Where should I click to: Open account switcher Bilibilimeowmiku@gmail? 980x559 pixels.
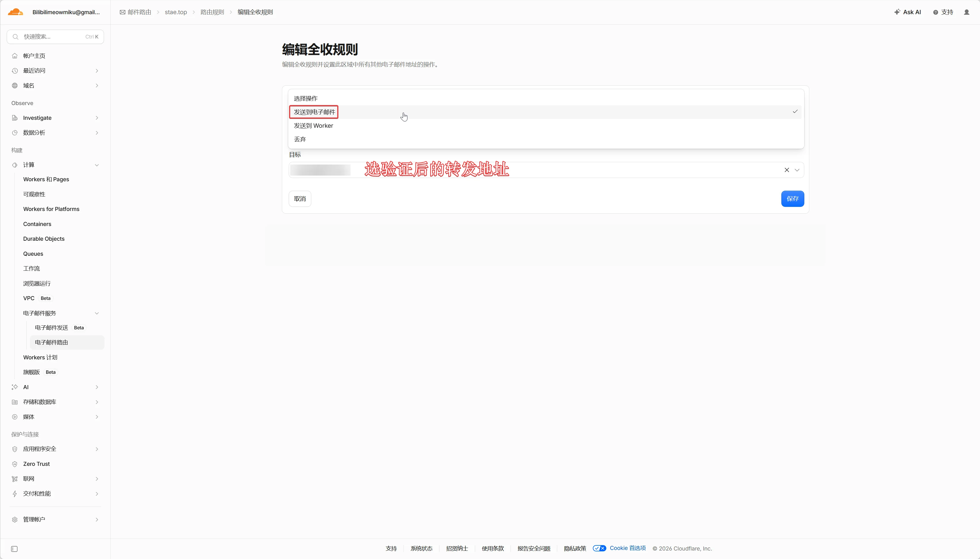[x=66, y=12]
